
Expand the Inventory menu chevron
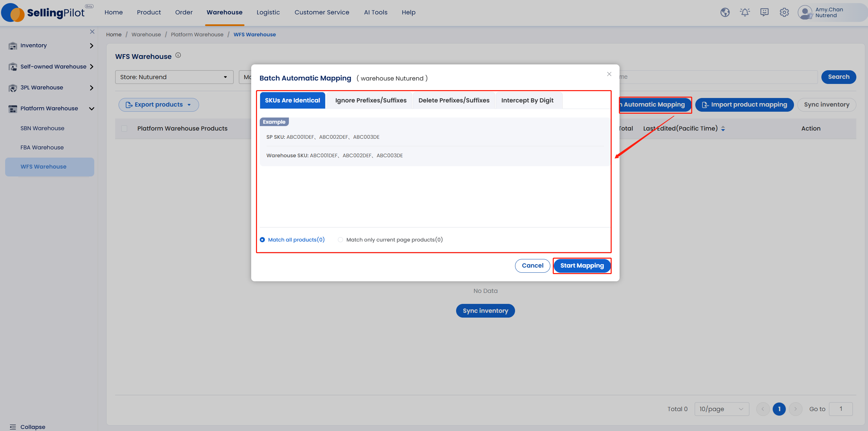91,46
